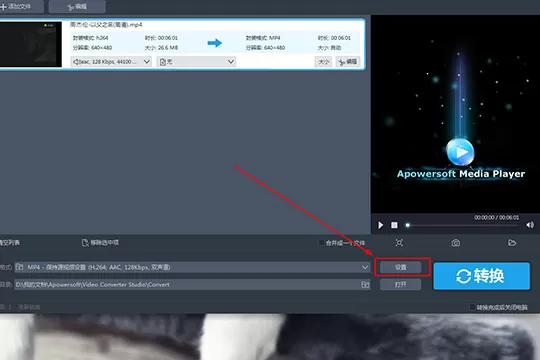This screenshot has width=540, height=360.
Task: Open snapshot folder icon below player
Action: [x=512, y=243]
